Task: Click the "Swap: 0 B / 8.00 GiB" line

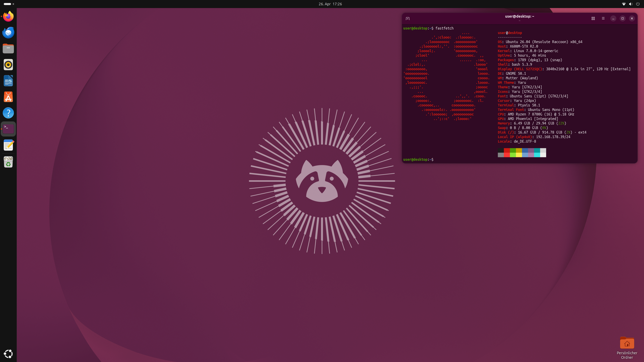Action: click(523, 128)
